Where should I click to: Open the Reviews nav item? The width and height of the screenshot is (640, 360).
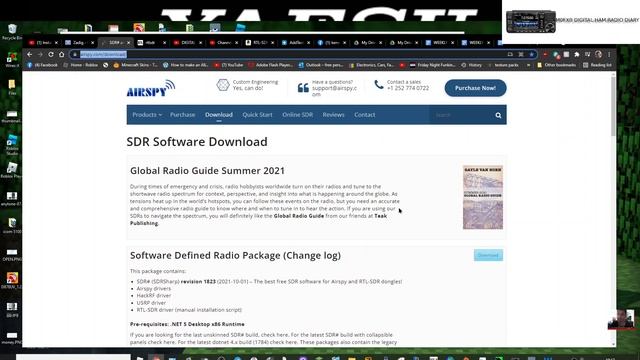[x=333, y=115]
